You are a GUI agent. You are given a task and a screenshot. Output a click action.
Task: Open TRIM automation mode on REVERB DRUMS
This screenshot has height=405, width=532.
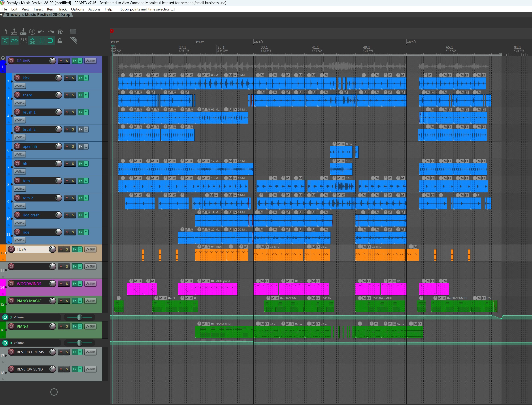(90, 352)
